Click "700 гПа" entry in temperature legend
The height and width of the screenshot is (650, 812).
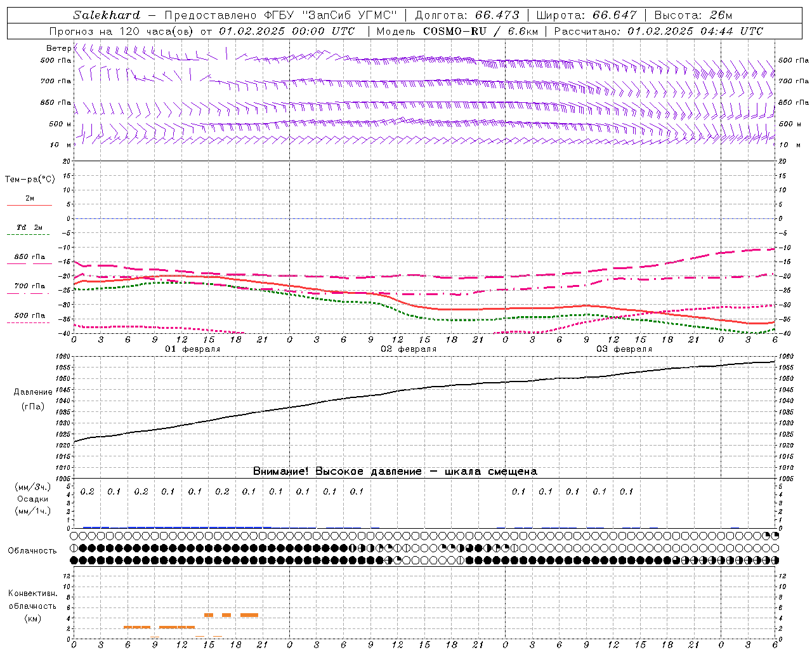click(30, 286)
